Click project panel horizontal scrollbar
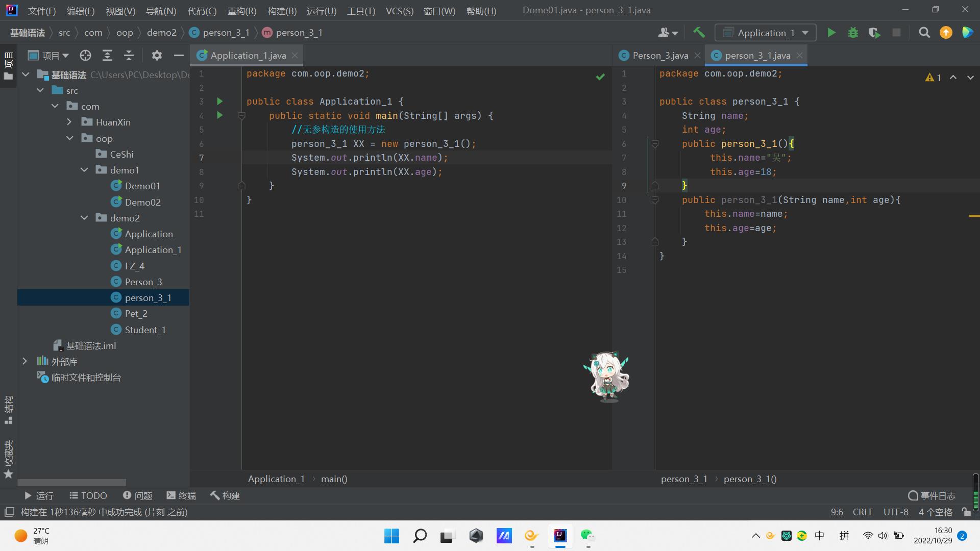 coord(71,482)
